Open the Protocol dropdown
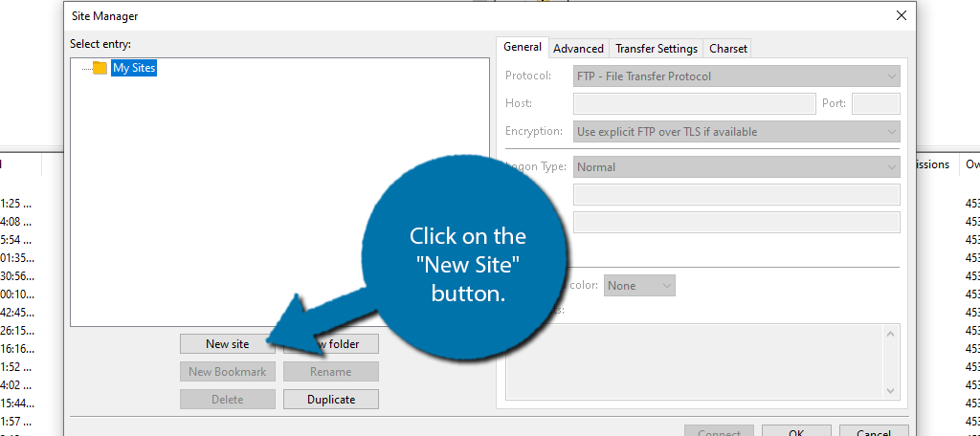The height and width of the screenshot is (436, 980). click(x=736, y=76)
